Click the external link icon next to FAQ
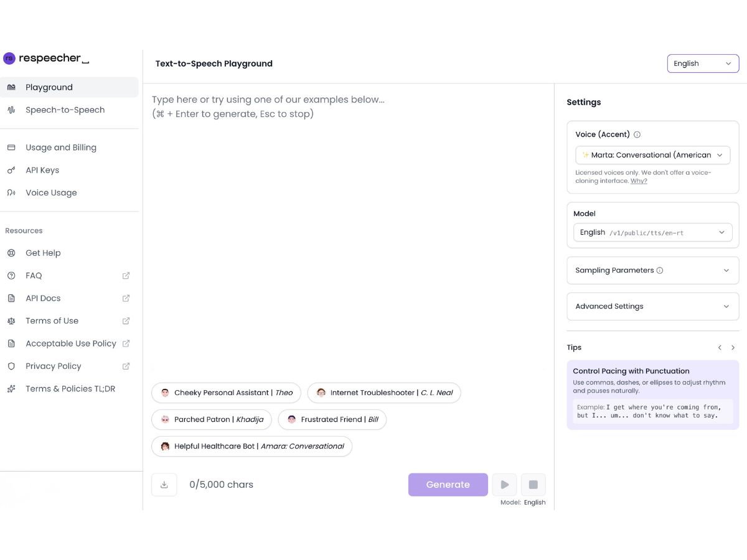The width and height of the screenshot is (747, 560). point(126,276)
